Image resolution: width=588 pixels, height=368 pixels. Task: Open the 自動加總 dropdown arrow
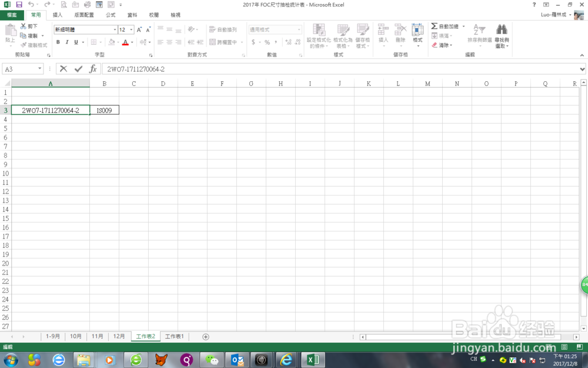463,26
